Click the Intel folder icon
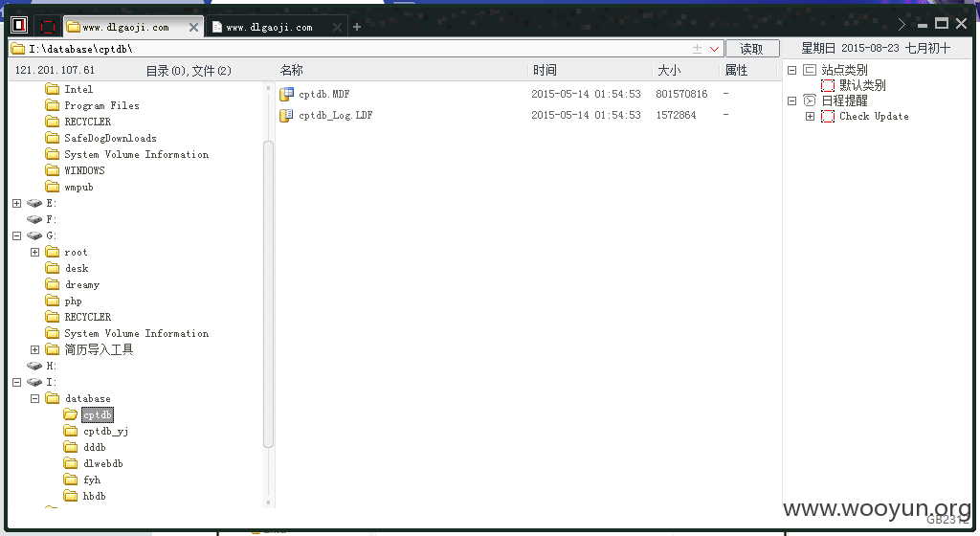980x536 pixels. coord(53,89)
